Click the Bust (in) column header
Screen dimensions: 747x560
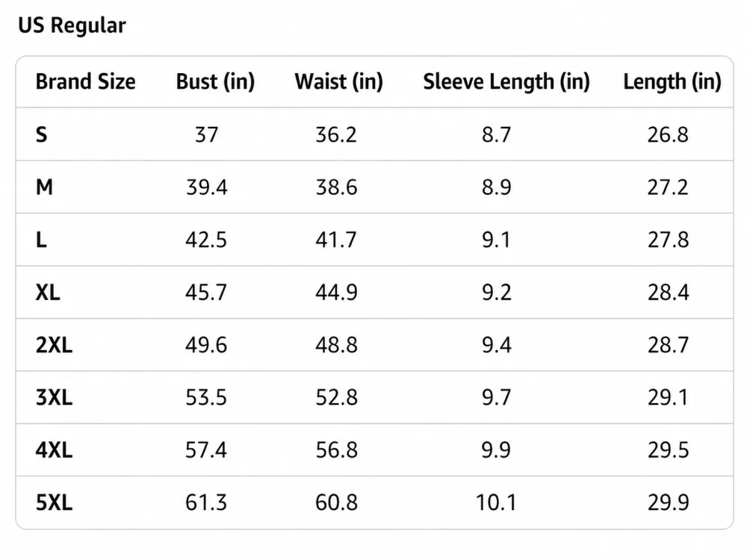215,81
